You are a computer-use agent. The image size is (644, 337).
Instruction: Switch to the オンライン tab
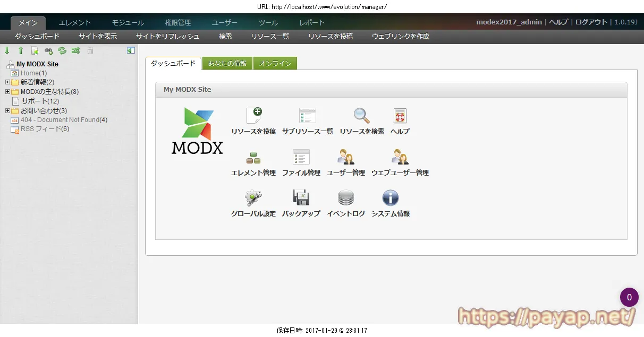tap(275, 63)
